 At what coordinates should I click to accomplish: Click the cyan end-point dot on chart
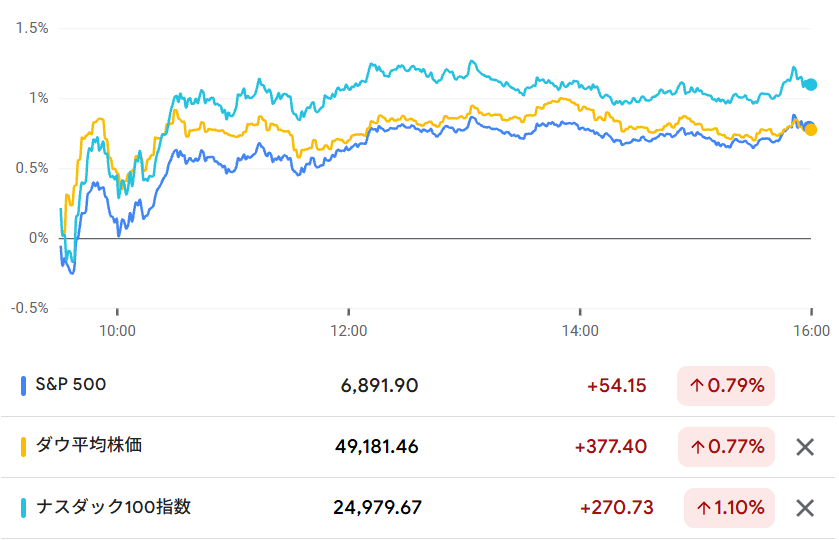(x=811, y=85)
